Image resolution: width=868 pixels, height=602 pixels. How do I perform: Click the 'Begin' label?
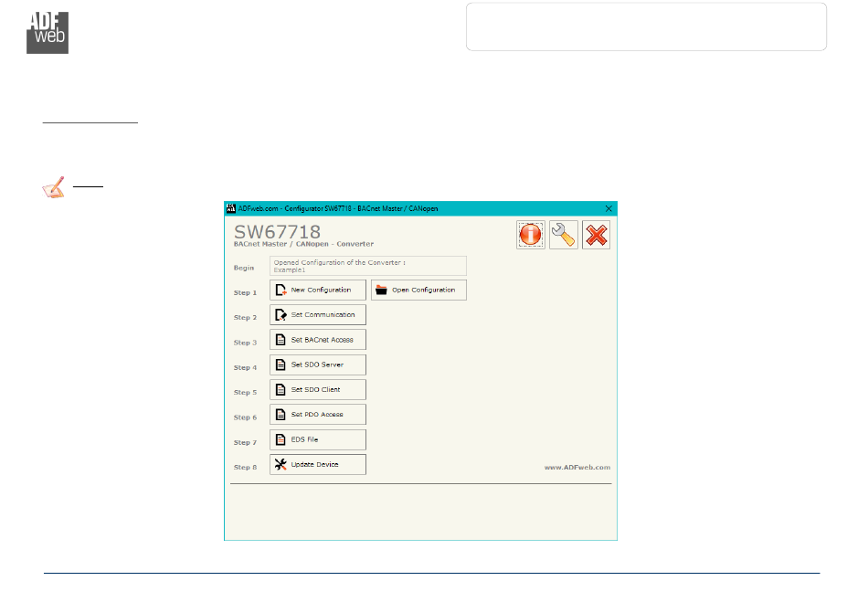pos(244,268)
